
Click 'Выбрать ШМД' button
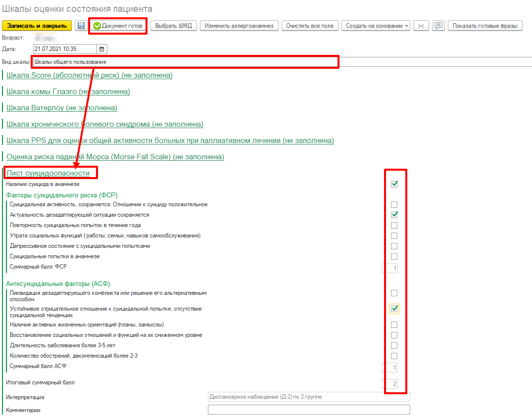click(173, 26)
